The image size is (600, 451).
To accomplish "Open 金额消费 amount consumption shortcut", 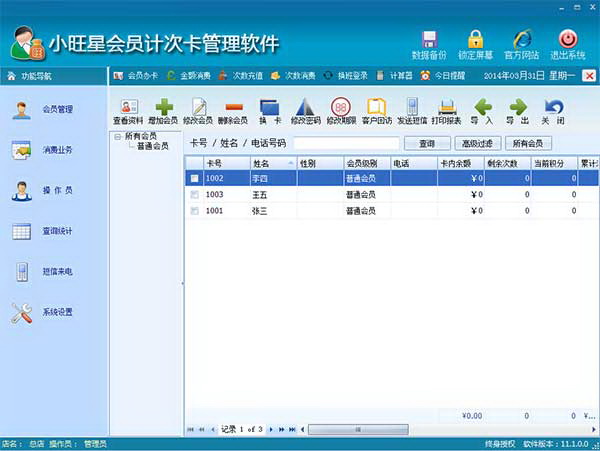I will [189, 76].
